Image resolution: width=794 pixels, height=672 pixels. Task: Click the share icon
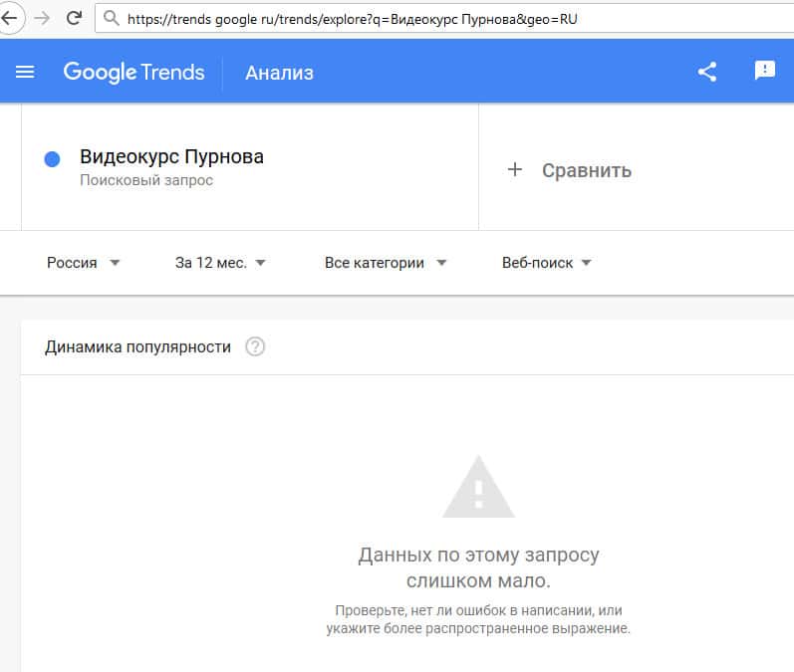tap(707, 72)
